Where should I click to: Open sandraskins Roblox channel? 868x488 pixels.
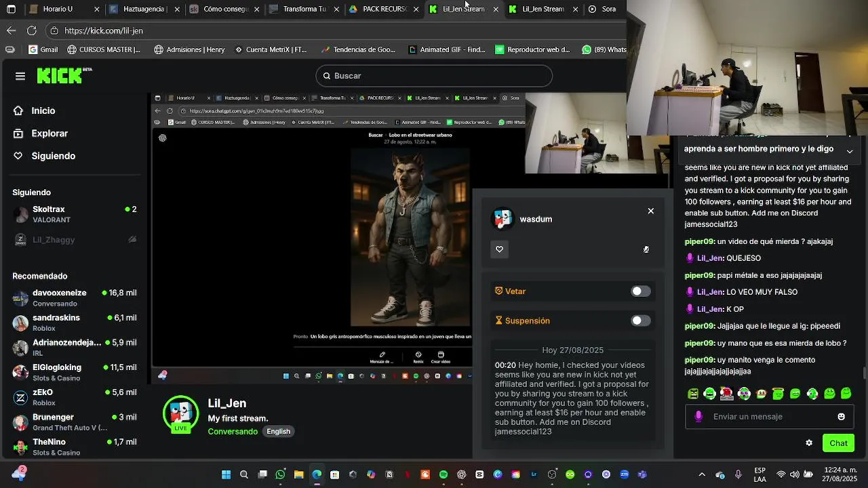pyautogui.click(x=75, y=323)
